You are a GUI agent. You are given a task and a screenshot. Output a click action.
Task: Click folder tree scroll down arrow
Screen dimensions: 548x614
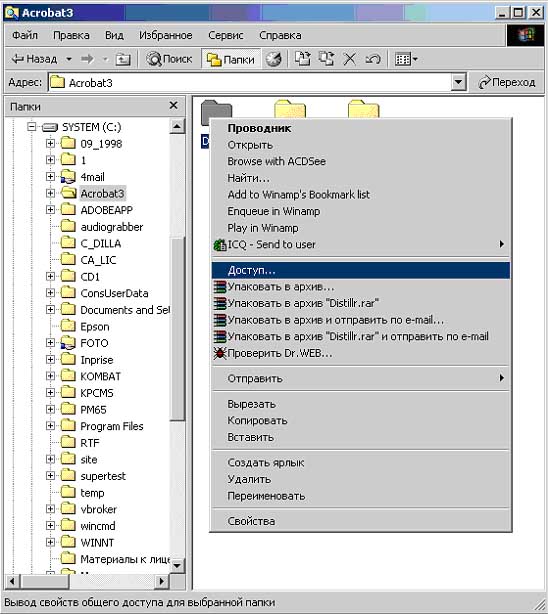tap(177, 566)
